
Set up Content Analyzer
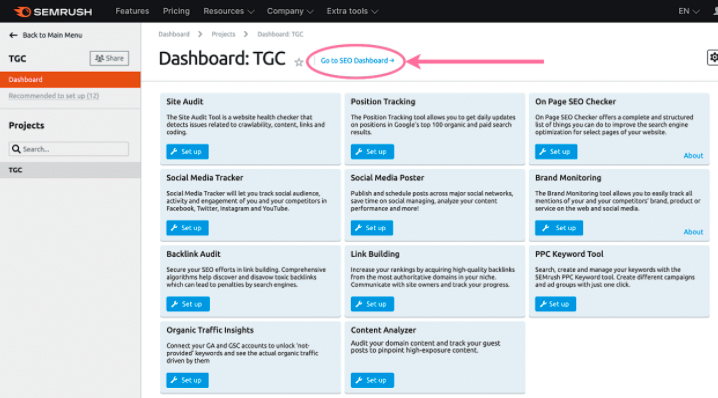click(x=372, y=380)
